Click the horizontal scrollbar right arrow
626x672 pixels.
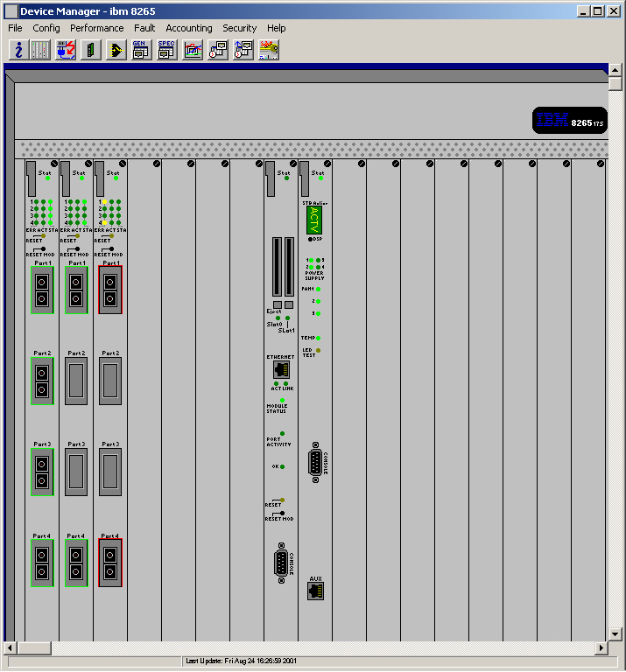(x=601, y=647)
